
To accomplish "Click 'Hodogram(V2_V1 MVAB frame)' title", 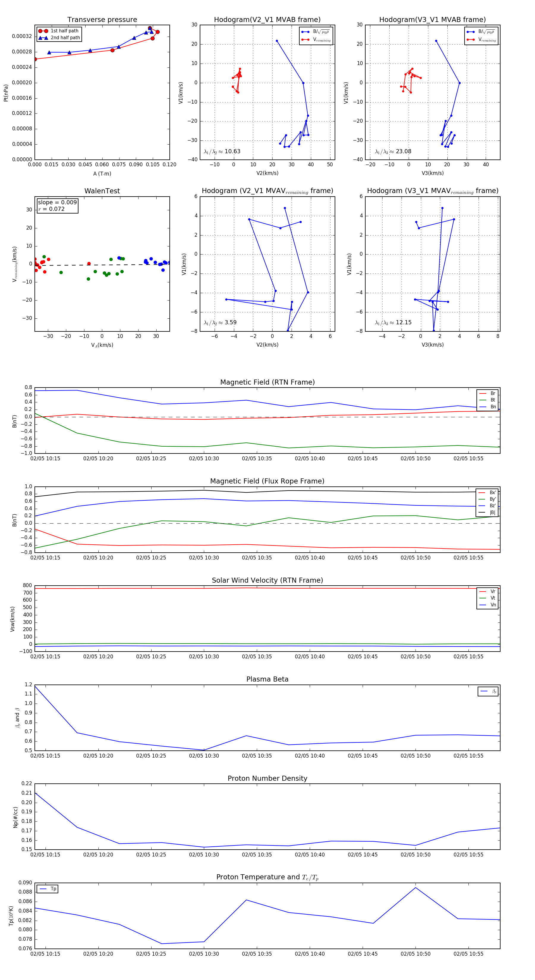I will tap(267, 19).
